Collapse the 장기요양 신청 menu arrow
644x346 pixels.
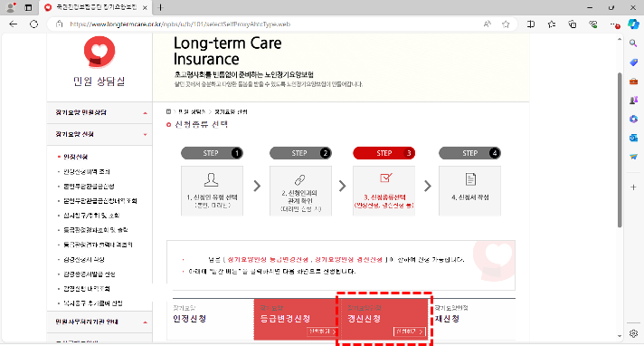click(x=145, y=135)
